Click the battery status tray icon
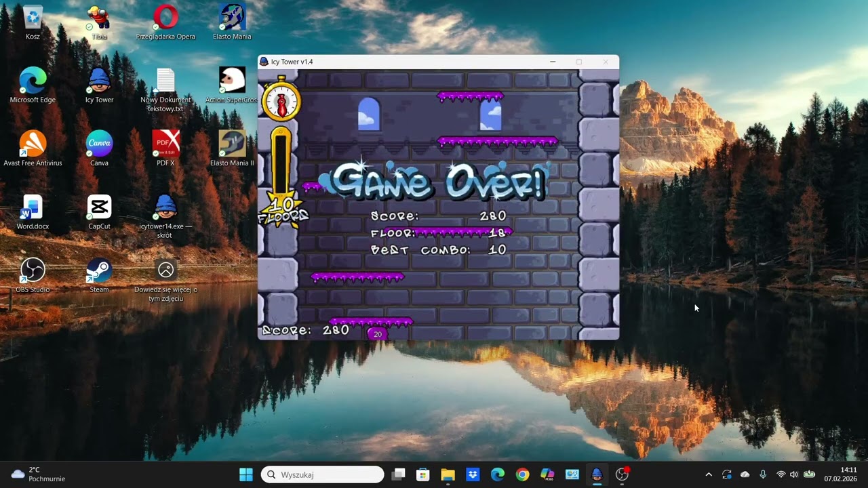The image size is (868, 488). click(809, 474)
